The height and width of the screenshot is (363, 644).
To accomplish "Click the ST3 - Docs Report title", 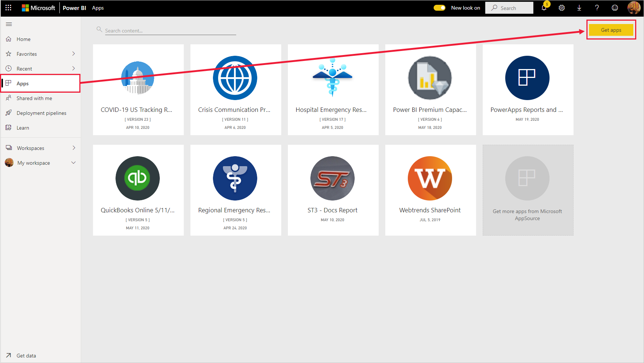I will 333,210.
